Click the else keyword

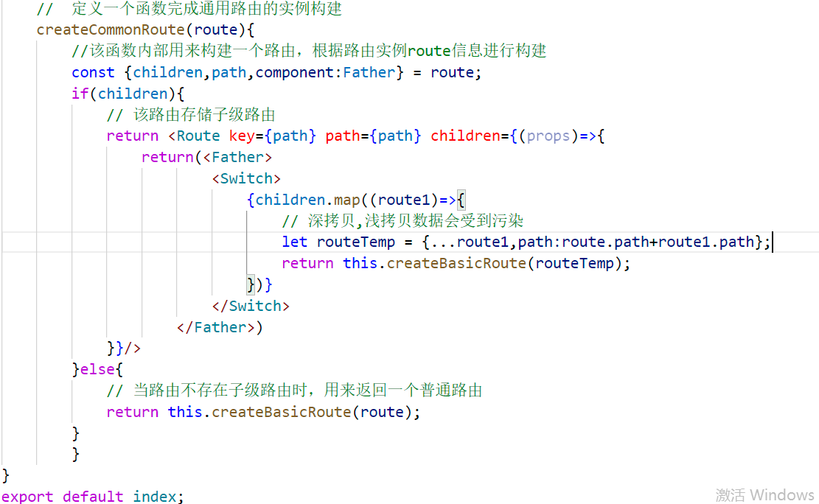tap(100, 368)
